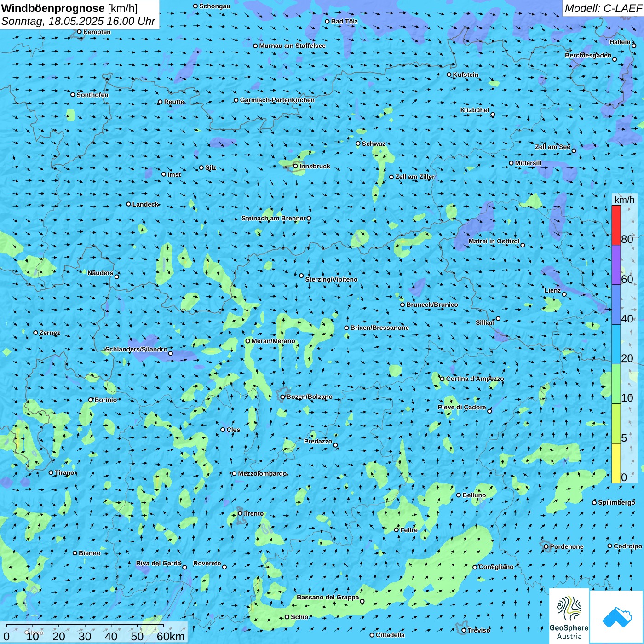Viewport: 644px width, 644px height.
Task: Click the Sterzing/Vipiteno location dot
Action: (302, 276)
